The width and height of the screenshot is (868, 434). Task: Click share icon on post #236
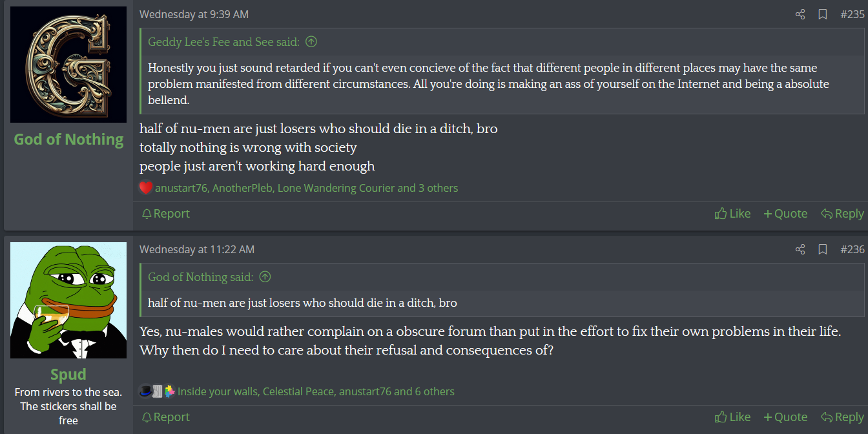pos(800,249)
